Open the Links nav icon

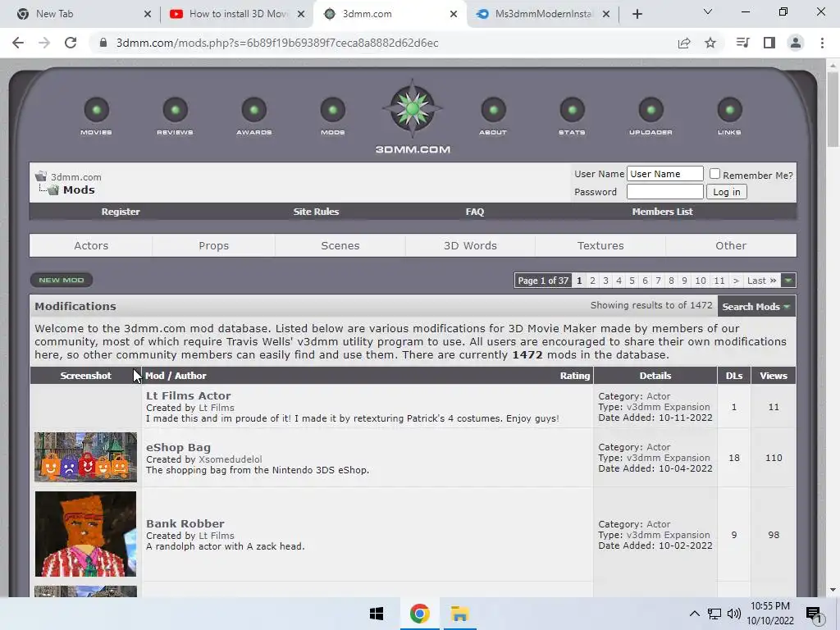pyautogui.click(x=729, y=111)
